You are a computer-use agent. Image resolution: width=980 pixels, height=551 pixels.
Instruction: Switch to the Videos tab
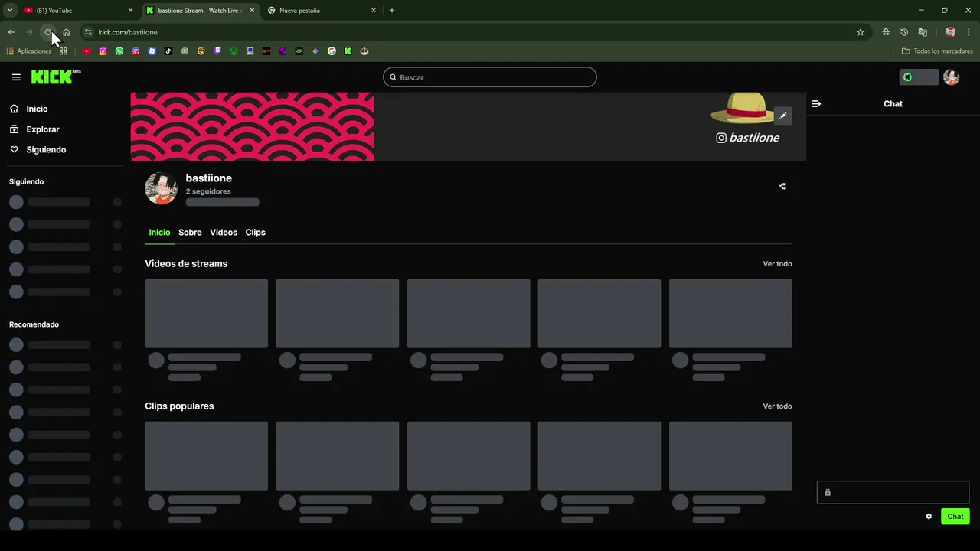[224, 232]
